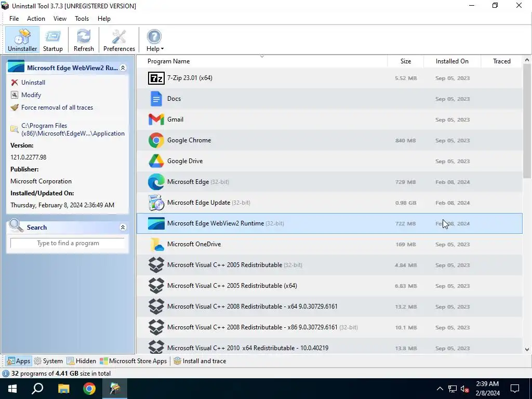
Task: Open the Tools menu
Action: (82, 19)
